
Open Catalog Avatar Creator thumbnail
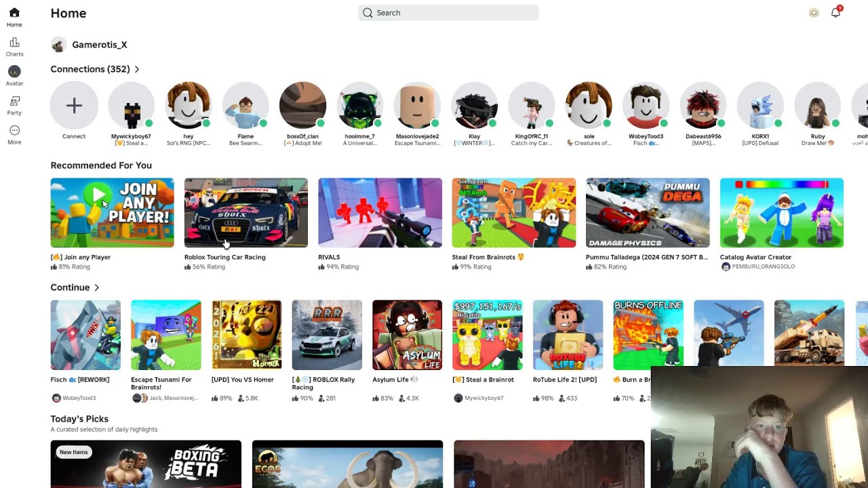(782, 213)
